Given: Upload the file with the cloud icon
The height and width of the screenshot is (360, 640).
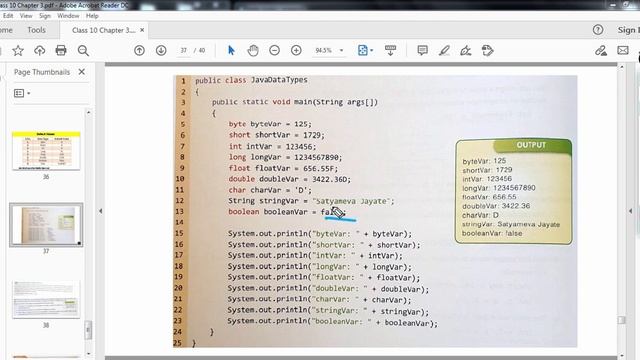Looking at the screenshot, I should [40, 51].
